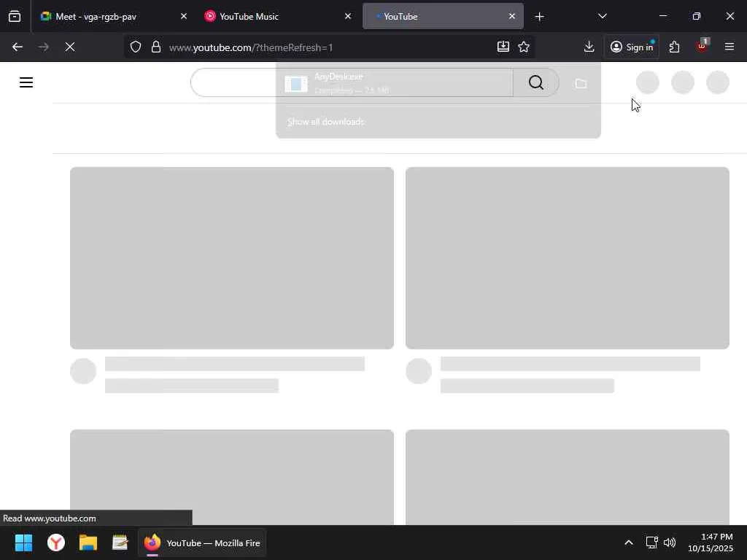Image resolution: width=747 pixels, height=560 pixels.
Task: Select the active YouTube tab
Action: click(443, 16)
